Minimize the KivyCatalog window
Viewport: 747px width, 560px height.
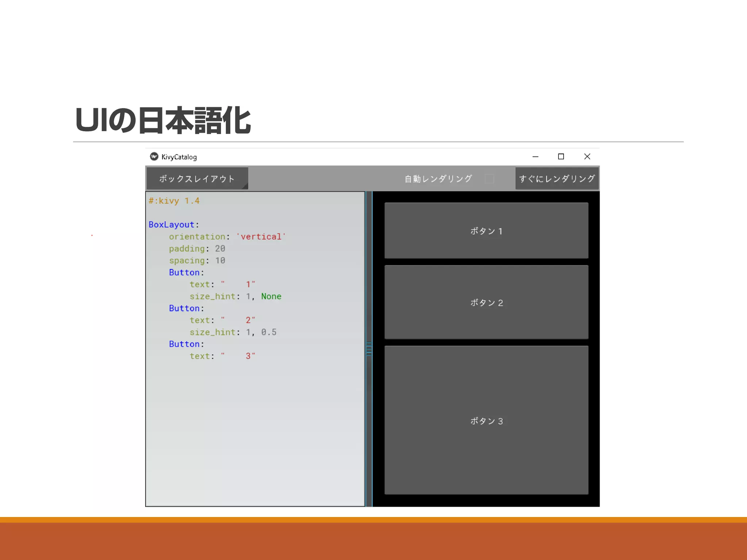point(535,157)
